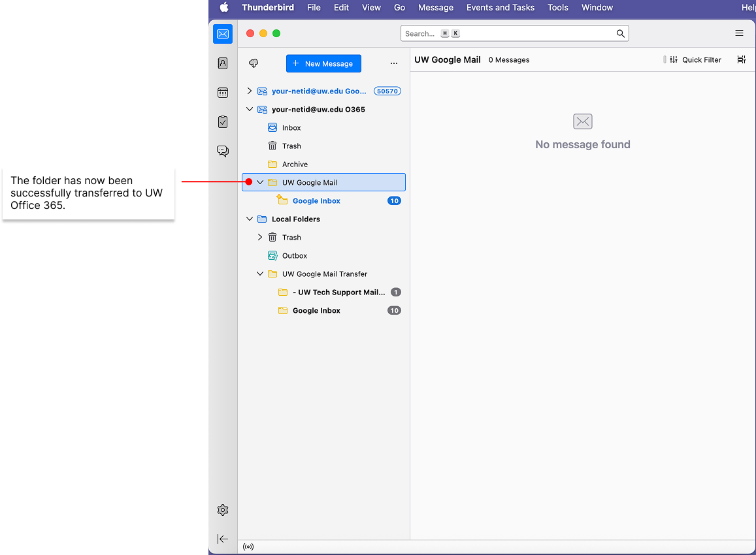This screenshot has width=756, height=555.
Task: Open the hamburger application menu
Action: (739, 33)
